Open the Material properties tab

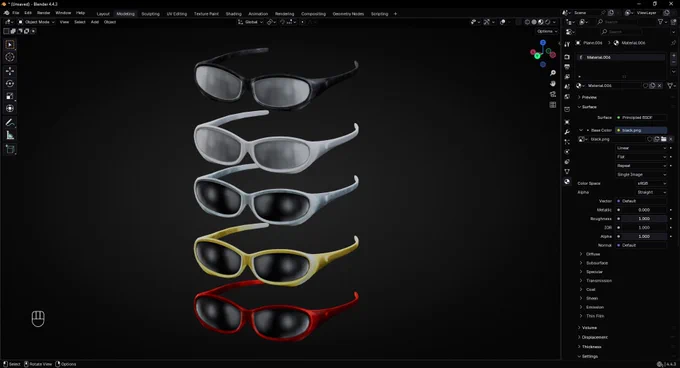pos(567,182)
